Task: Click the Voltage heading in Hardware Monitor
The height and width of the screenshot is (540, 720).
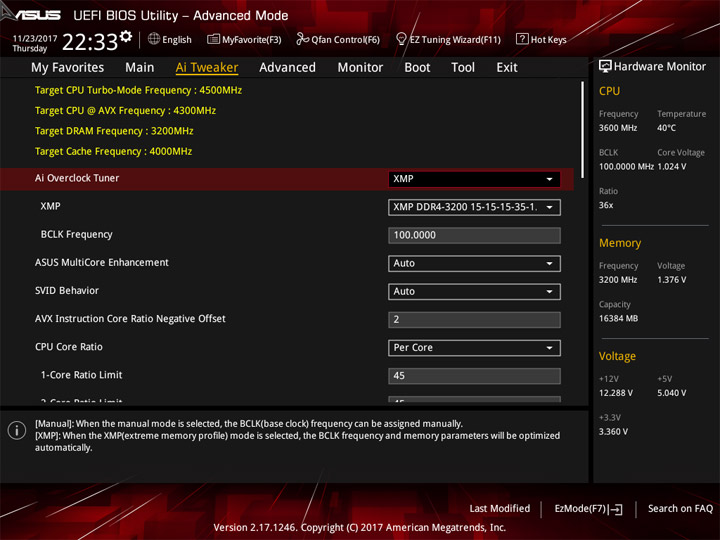Action: [x=617, y=356]
